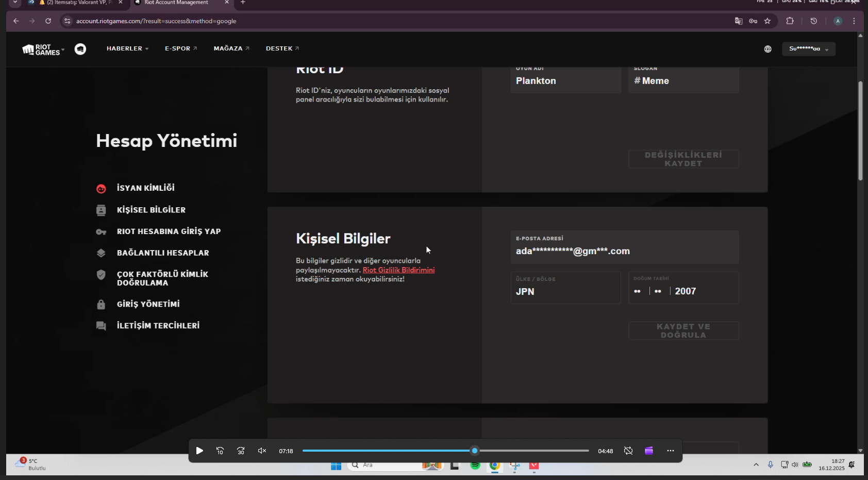Image resolution: width=868 pixels, height=480 pixels.
Task: Expand the HABERLER dropdown menu
Action: pos(127,48)
